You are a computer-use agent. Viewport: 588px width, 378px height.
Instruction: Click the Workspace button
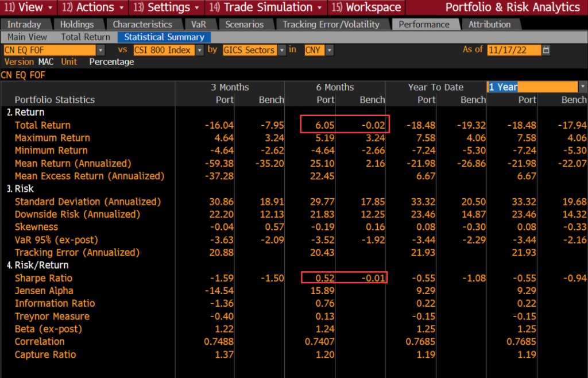point(366,7)
